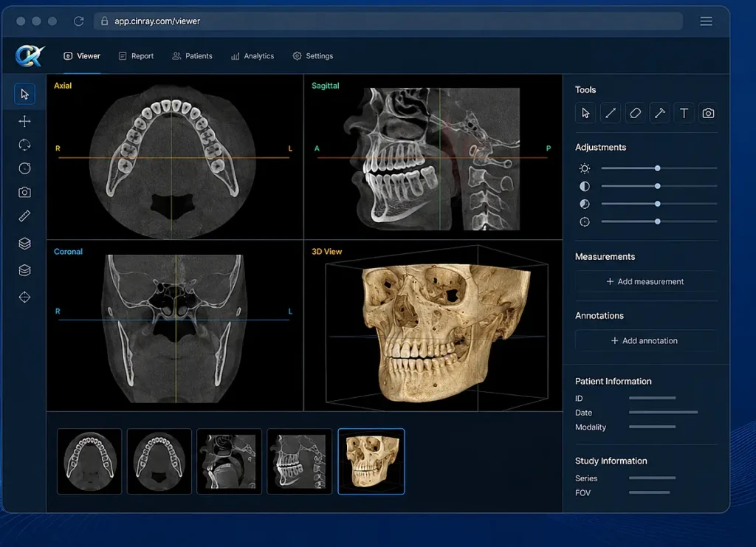Click the contrast half-circle icon

click(585, 186)
